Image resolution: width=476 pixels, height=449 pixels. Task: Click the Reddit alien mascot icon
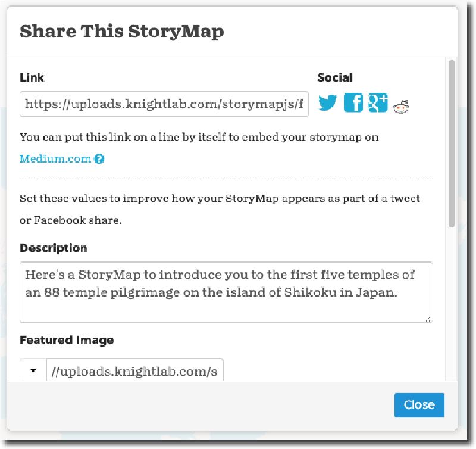[400, 104]
